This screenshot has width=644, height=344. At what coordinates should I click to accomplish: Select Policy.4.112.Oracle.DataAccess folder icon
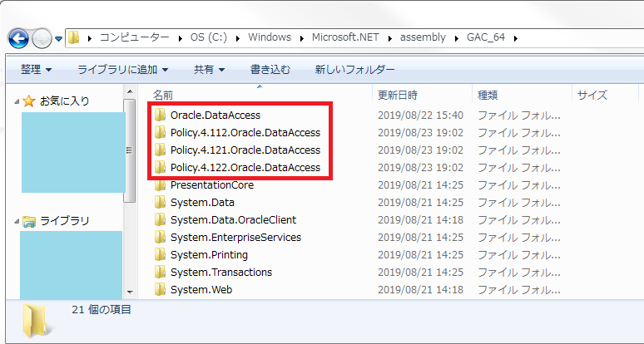tap(160, 133)
